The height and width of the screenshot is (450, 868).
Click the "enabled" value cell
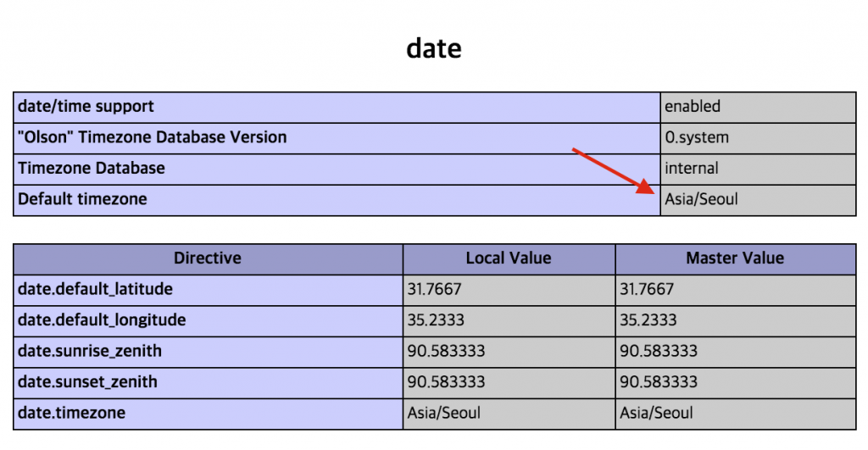coord(758,107)
